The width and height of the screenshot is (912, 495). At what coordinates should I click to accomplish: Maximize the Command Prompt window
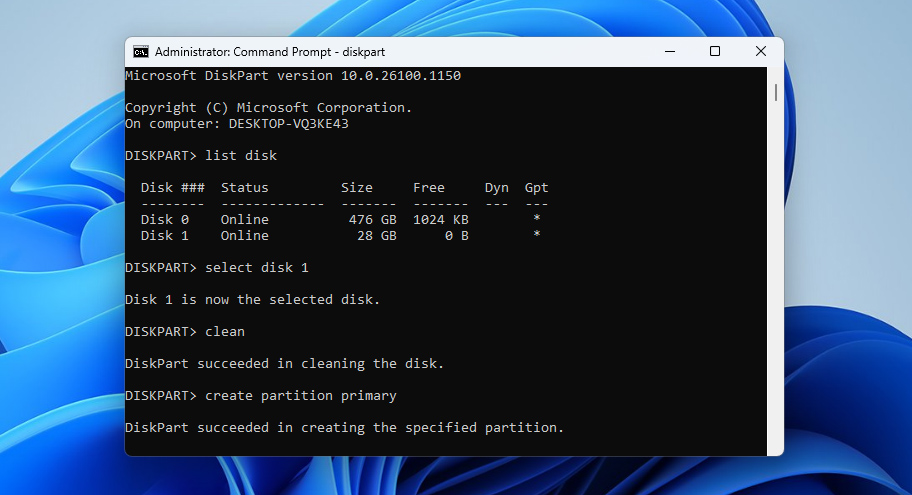coord(715,52)
